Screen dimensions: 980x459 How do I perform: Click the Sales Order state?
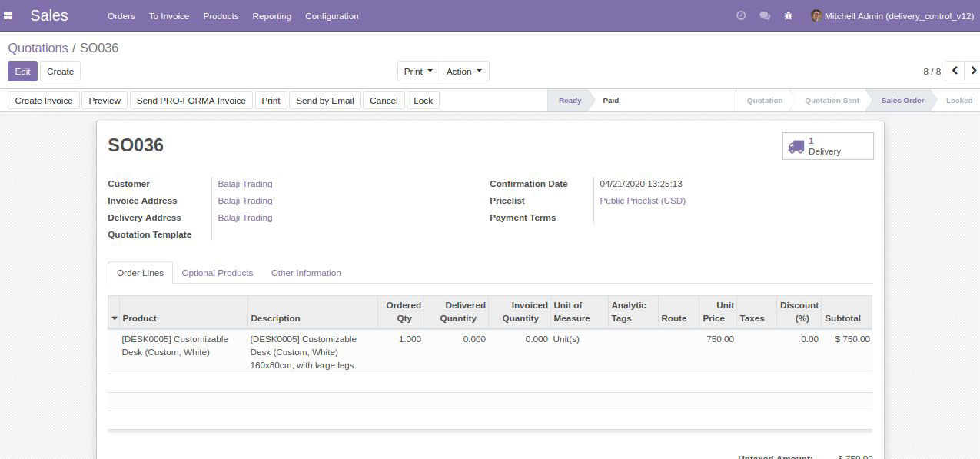pos(902,101)
